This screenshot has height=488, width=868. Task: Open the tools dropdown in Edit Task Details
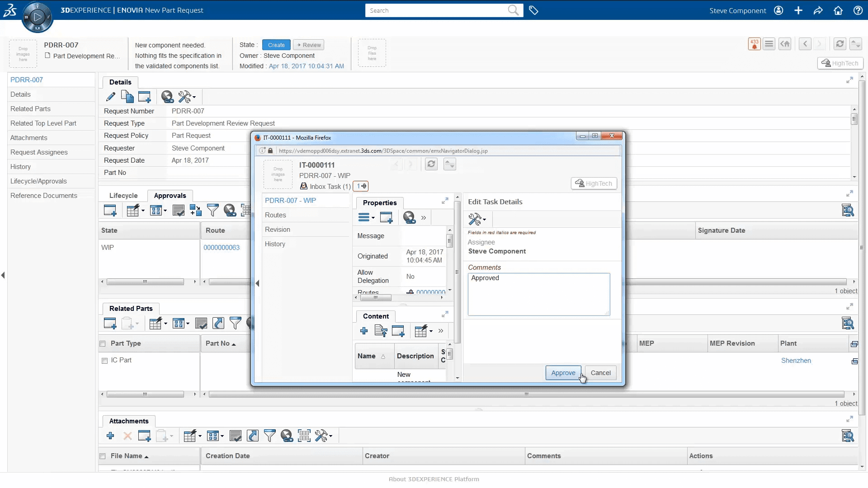click(x=477, y=220)
